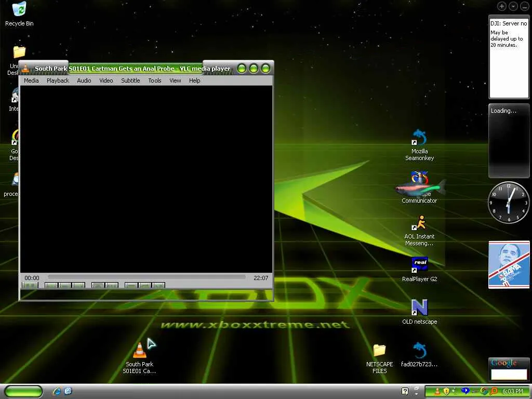Click the 00:00 elapsed time label
Image resolution: width=532 pixels, height=399 pixels.
(32, 278)
